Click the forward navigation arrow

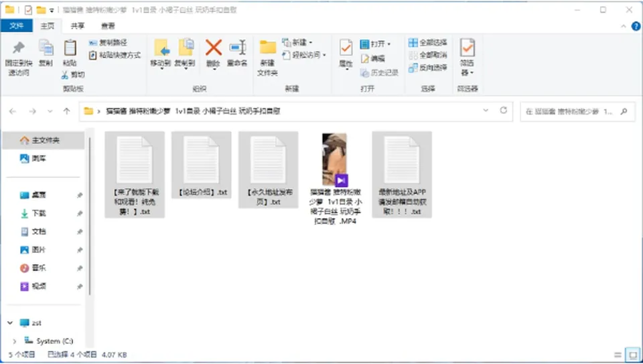pyautogui.click(x=32, y=111)
